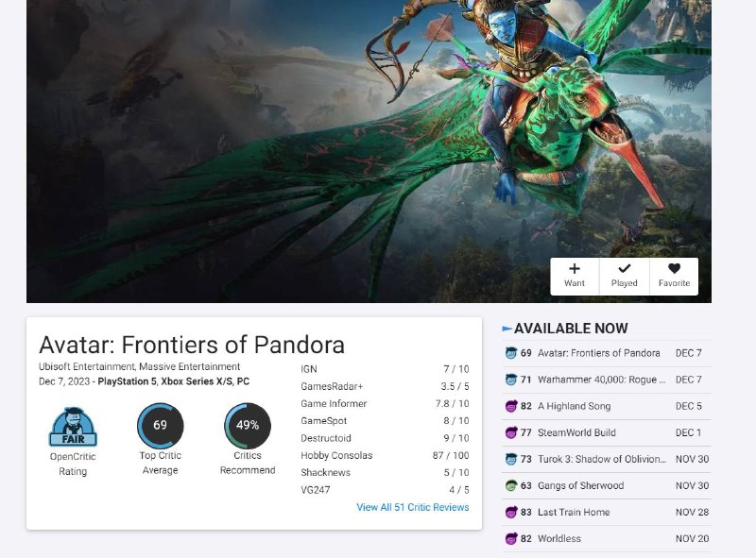Open the IGN 7/10 review
This screenshot has width=756, height=558.
click(385, 369)
